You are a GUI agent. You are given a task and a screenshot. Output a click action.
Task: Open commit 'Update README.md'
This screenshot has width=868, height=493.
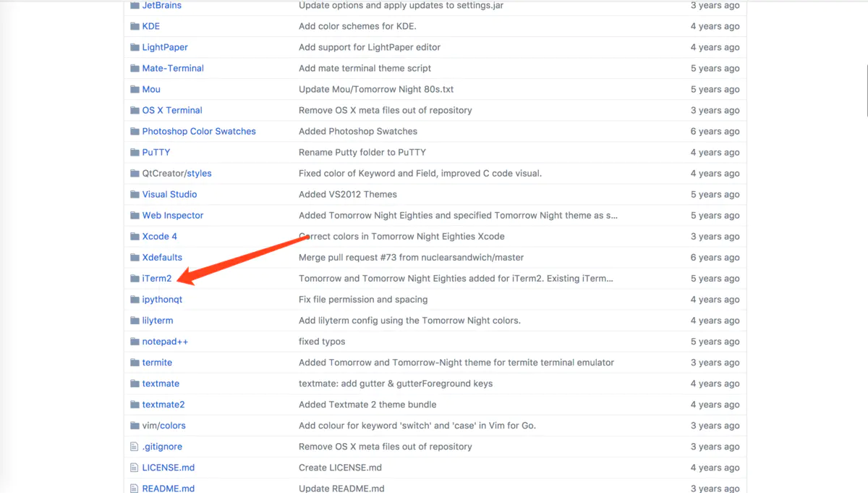[x=340, y=489]
